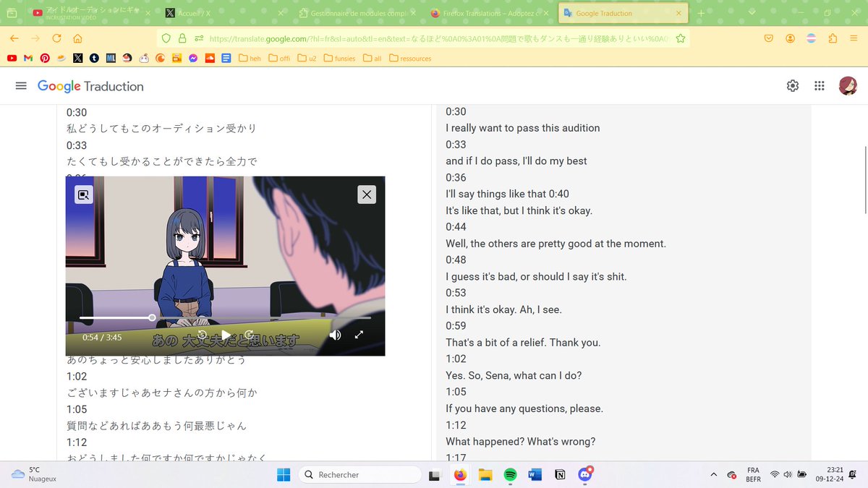Open Word from the taskbar
The width and height of the screenshot is (868, 488).
(535, 474)
